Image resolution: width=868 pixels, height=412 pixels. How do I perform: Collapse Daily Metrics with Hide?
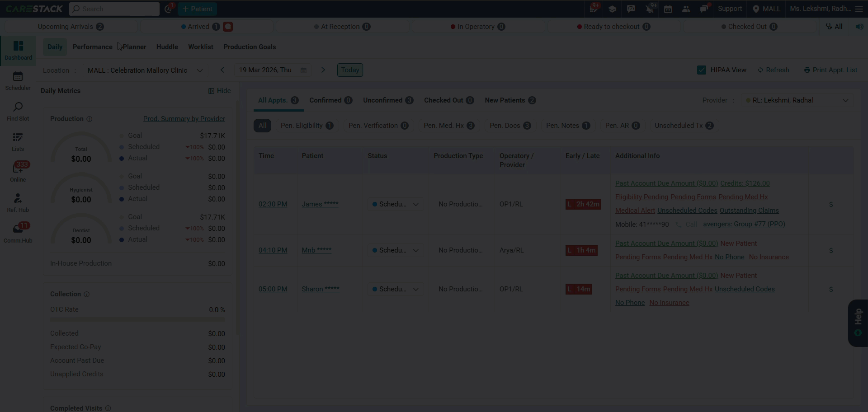click(x=219, y=91)
